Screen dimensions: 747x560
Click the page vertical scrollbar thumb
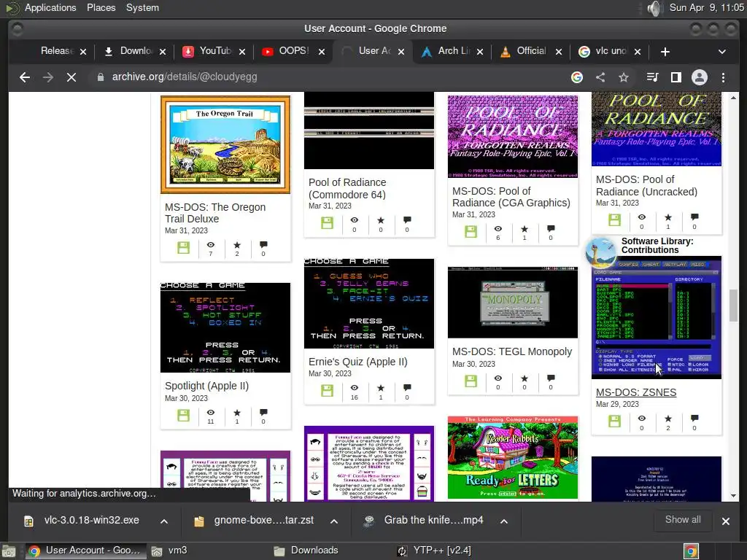[x=733, y=306]
